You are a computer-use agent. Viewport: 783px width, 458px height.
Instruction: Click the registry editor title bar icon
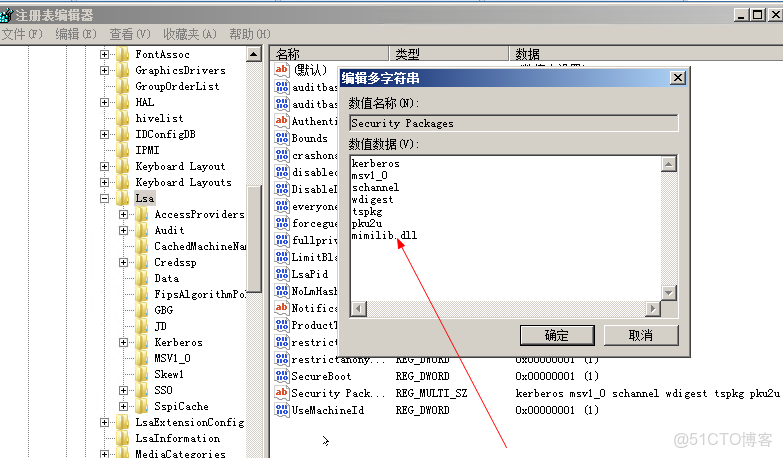(x=6, y=15)
